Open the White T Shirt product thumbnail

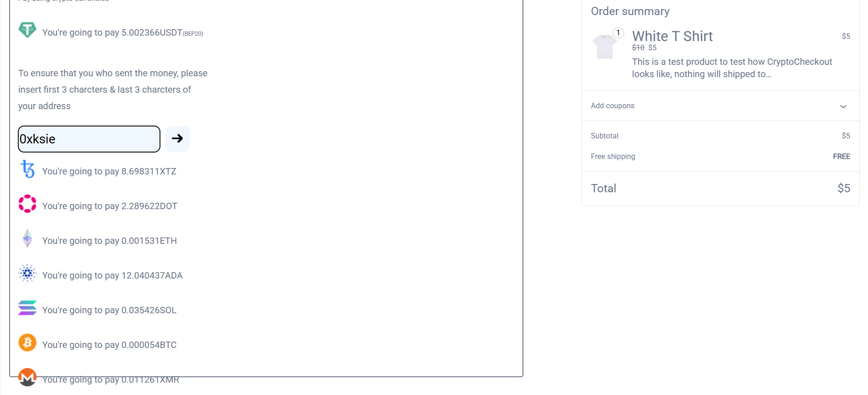605,47
